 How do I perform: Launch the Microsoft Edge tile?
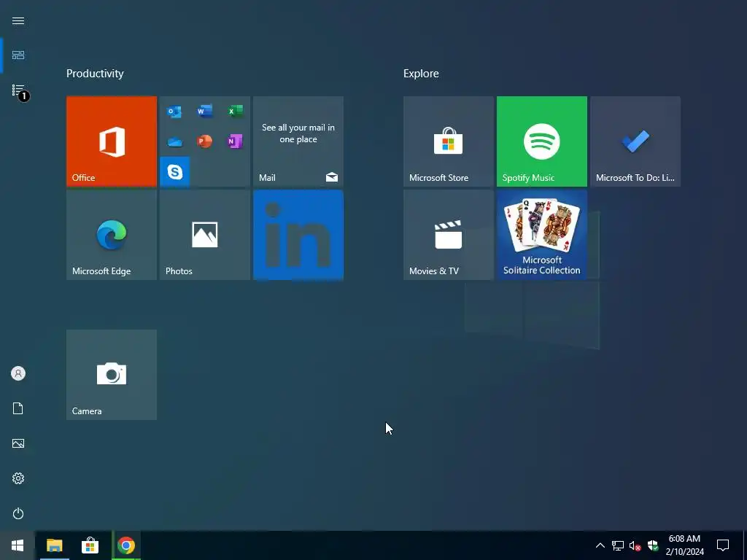pos(112,235)
